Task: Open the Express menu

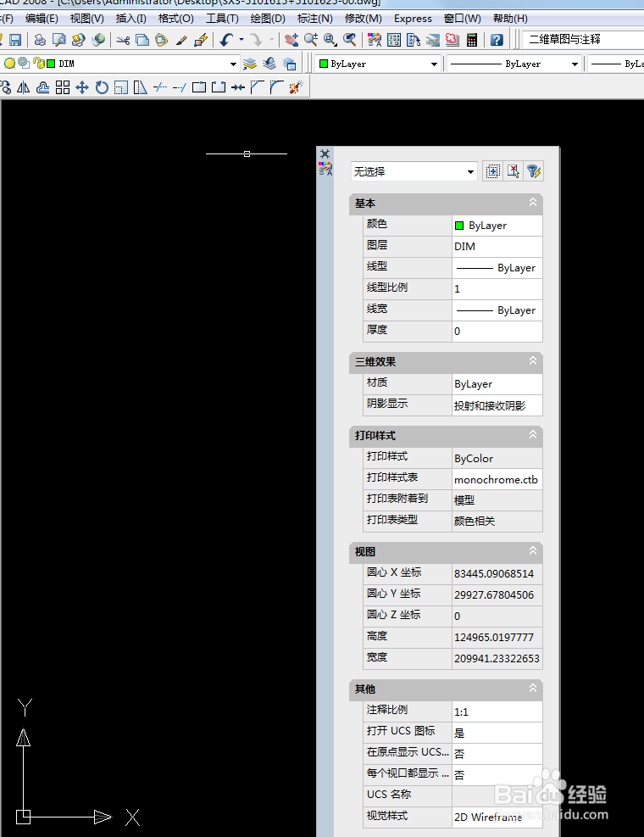Action: tap(413, 19)
